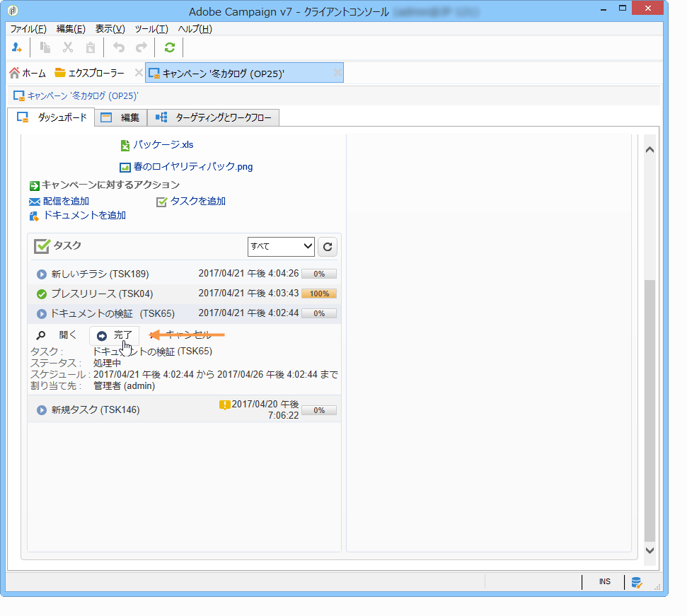Click the document icon next to ドキュメントを追加
The image size is (687, 616).
click(x=34, y=216)
